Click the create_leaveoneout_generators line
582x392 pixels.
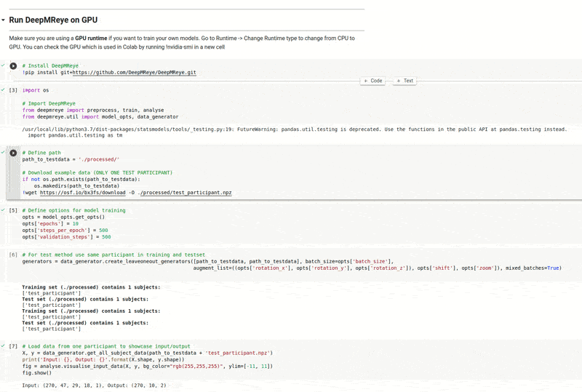208,262
